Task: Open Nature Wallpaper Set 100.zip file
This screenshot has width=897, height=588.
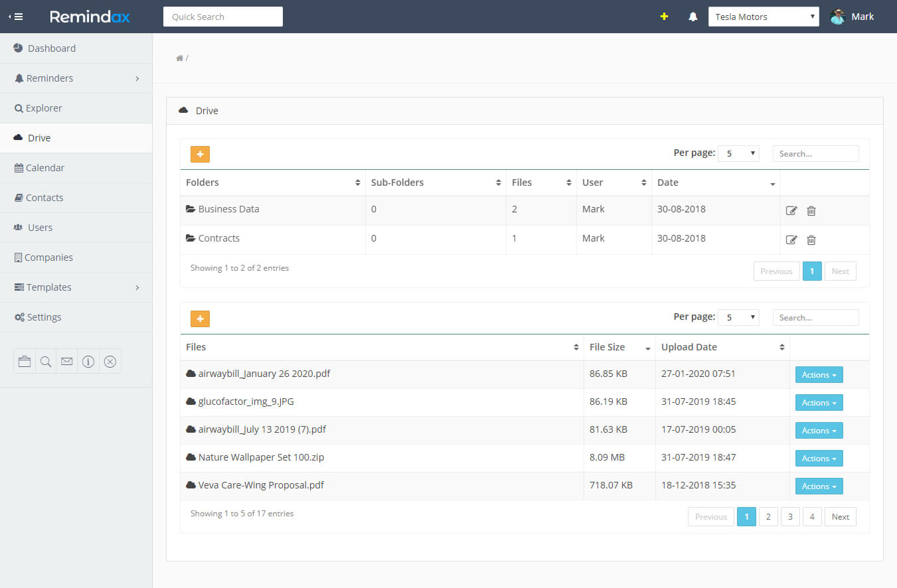Action: [261, 457]
